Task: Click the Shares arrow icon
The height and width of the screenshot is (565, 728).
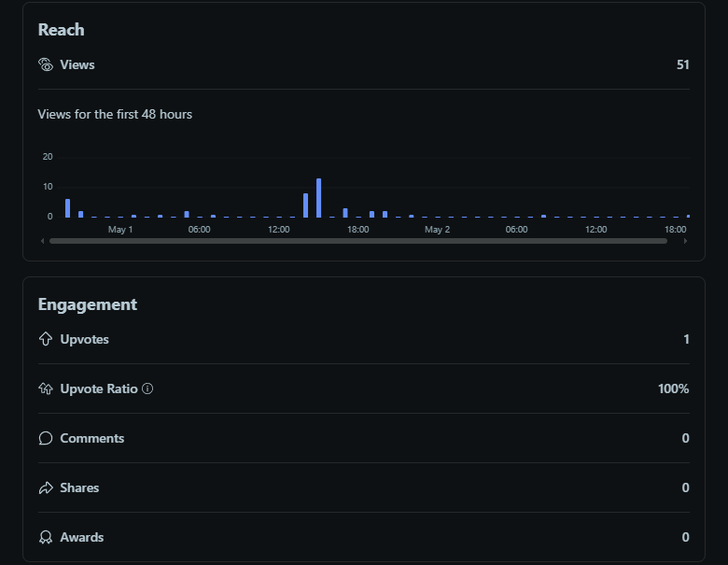Action: [46, 487]
